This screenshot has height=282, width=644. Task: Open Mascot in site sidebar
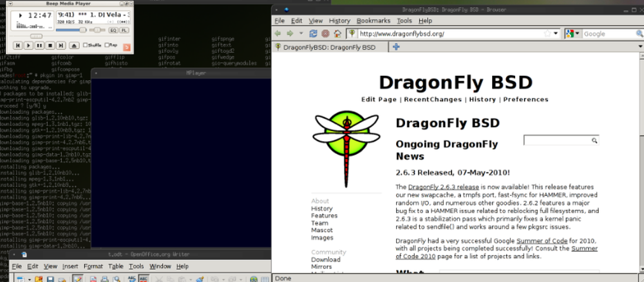pos(322,230)
